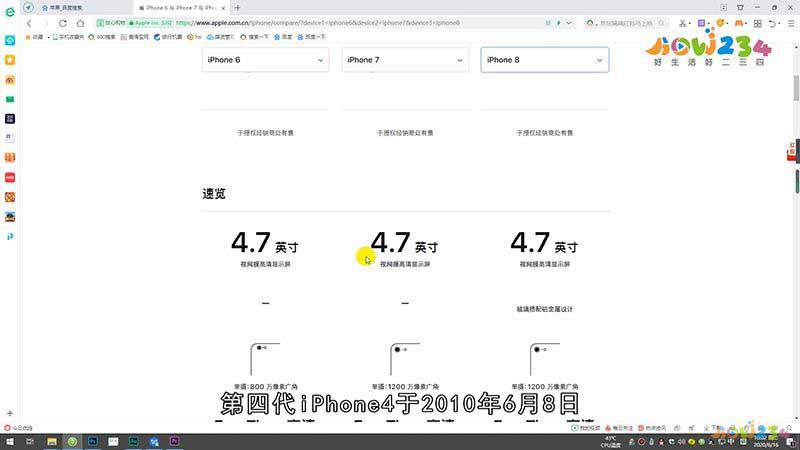Screen dimensions: 800x450
Task: Click iPhone 8 glass and aluminum design text
Action: [544, 309]
